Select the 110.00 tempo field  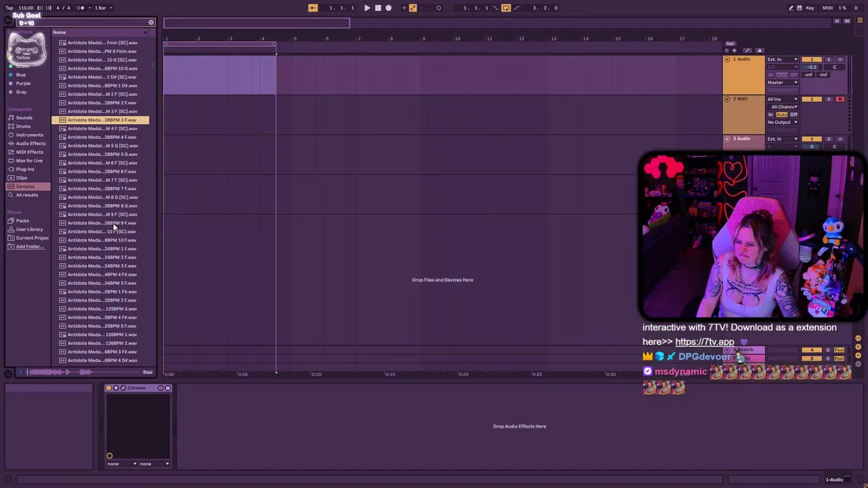[x=26, y=8]
